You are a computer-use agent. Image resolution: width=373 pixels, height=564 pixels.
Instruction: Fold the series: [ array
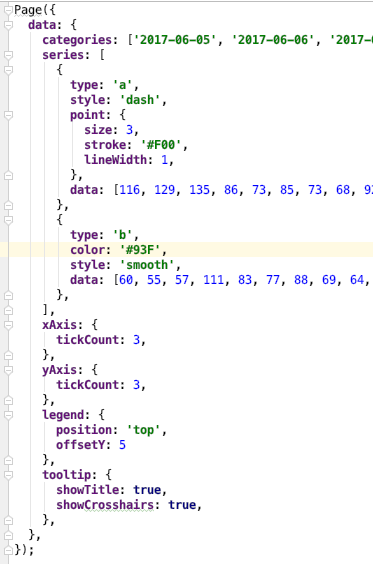coord(8,55)
